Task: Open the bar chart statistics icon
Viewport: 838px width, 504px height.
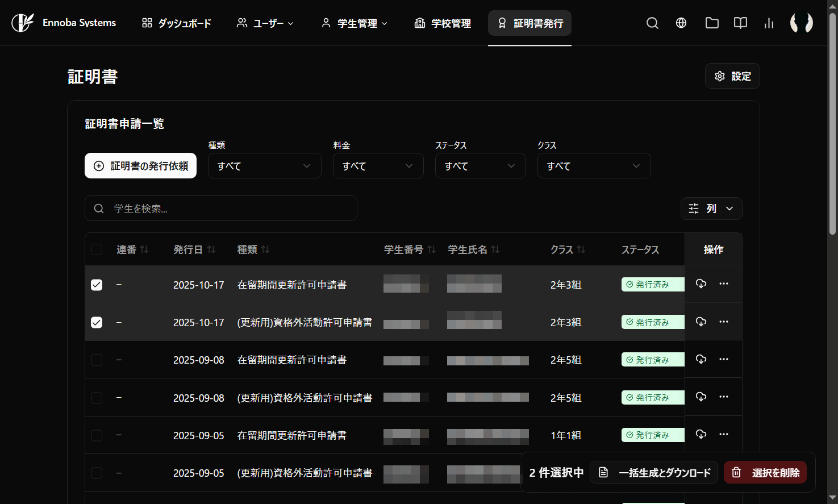Action: [x=769, y=23]
